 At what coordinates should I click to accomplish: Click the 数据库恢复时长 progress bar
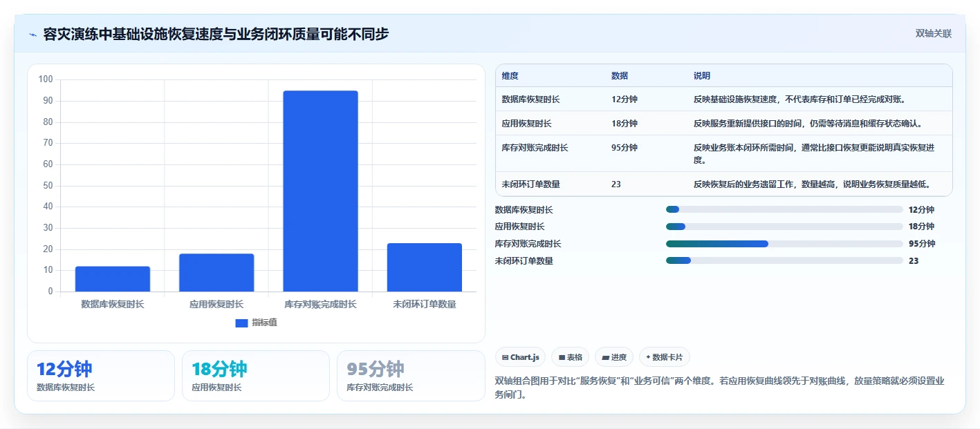[784, 209]
